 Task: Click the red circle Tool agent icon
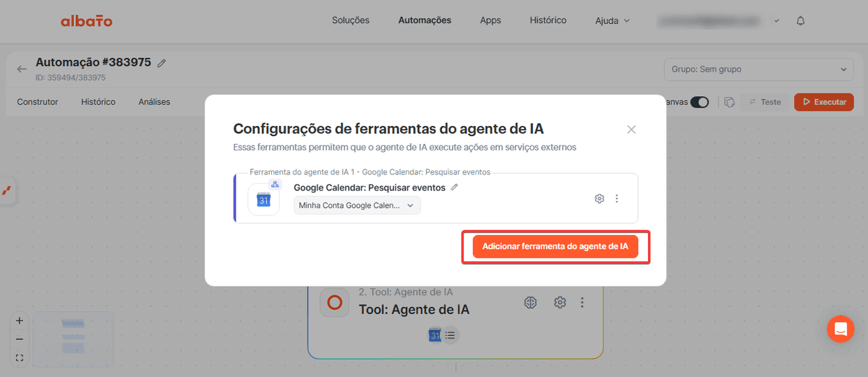(x=335, y=302)
